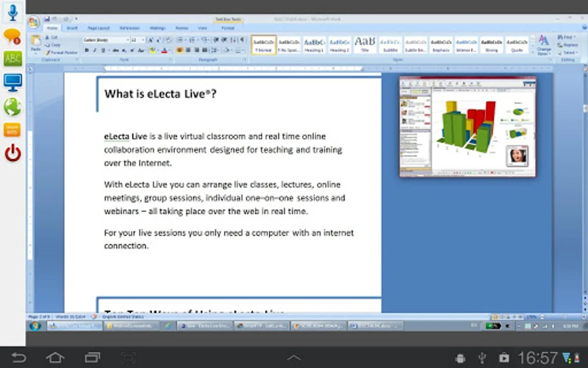Click the red font color button
Image resolution: width=588 pixels, height=368 pixels.
(x=164, y=50)
